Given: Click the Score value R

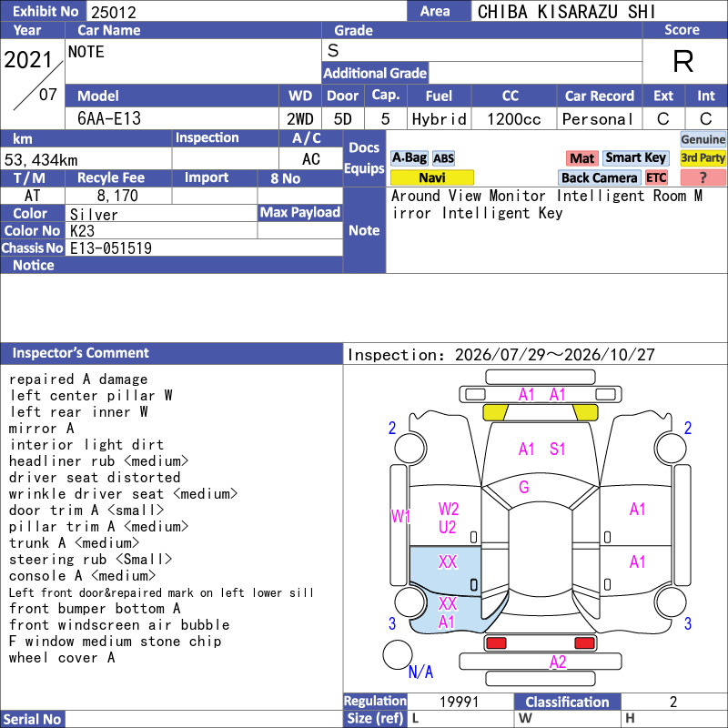Looking at the screenshot, I should coord(683,61).
